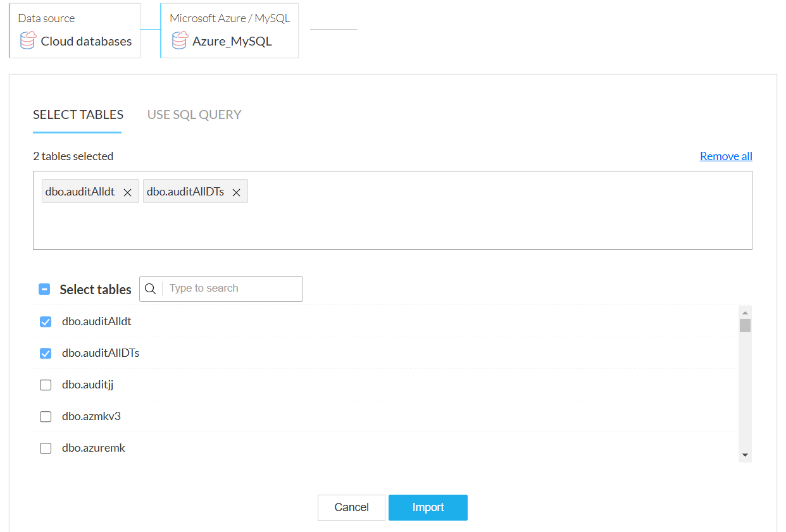Image resolution: width=786 pixels, height=532 pixels.
Task: Open the Data source Cloud databases breadcrumb
Action: [75, 30]
